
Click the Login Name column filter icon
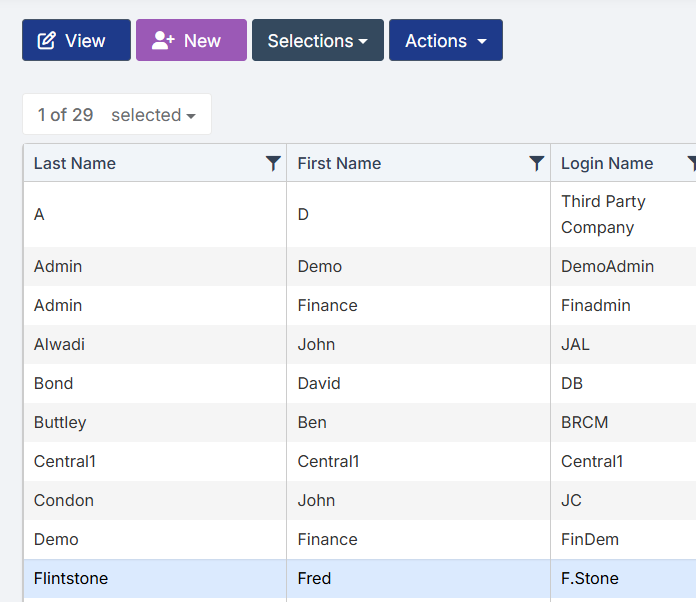pyautogui.click(x=691, y=164)
